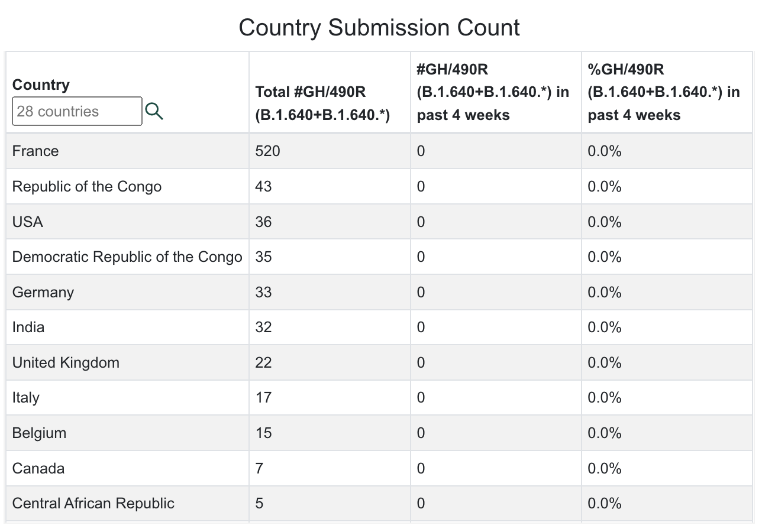Click the magnifying glass search icon
The width and height of the screenshot is (762, 532).
tap(154, 111)
